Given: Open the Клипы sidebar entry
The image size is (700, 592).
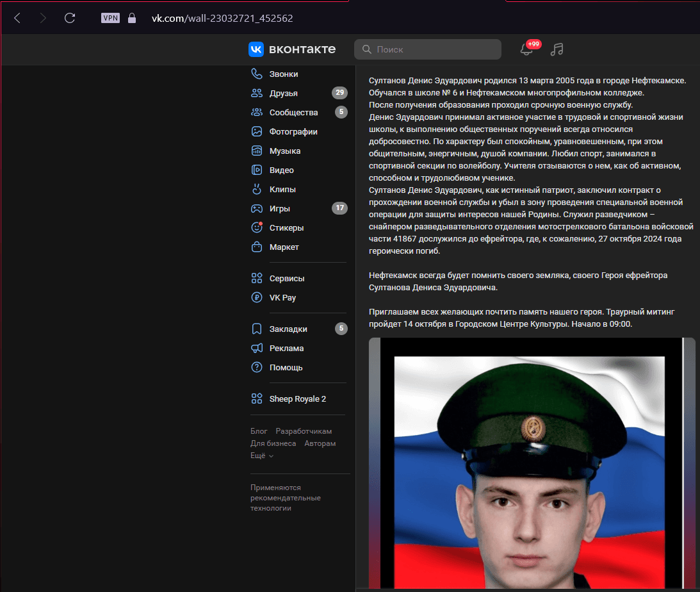Looking at the screenshot, I should (282, 189).
